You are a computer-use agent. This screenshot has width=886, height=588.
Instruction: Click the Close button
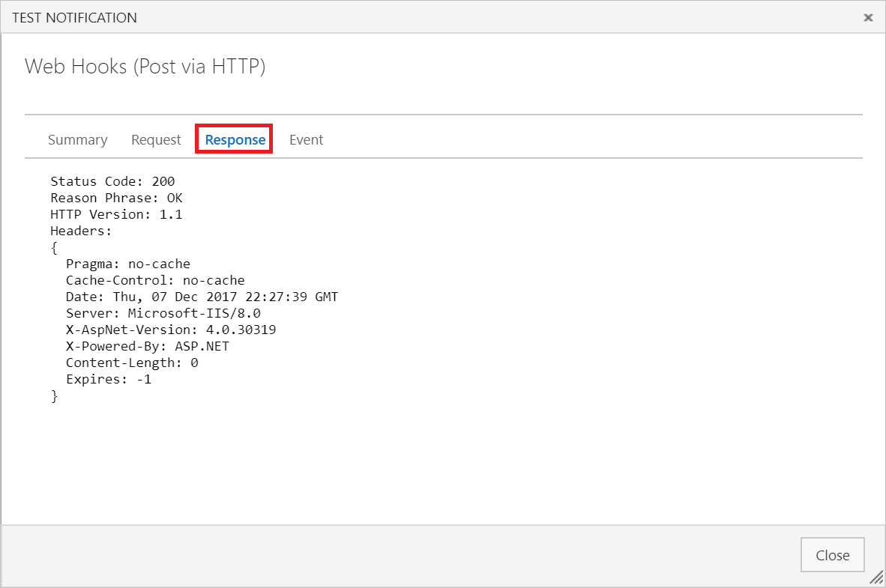(x=832, y=554)
